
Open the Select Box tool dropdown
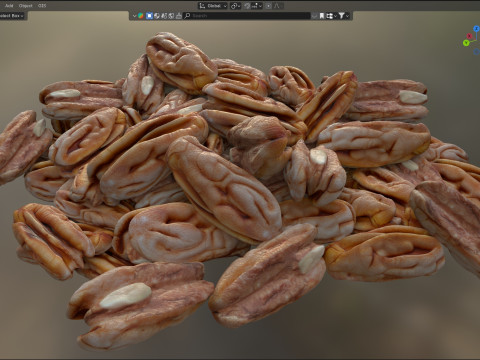(x=12, y=16)
